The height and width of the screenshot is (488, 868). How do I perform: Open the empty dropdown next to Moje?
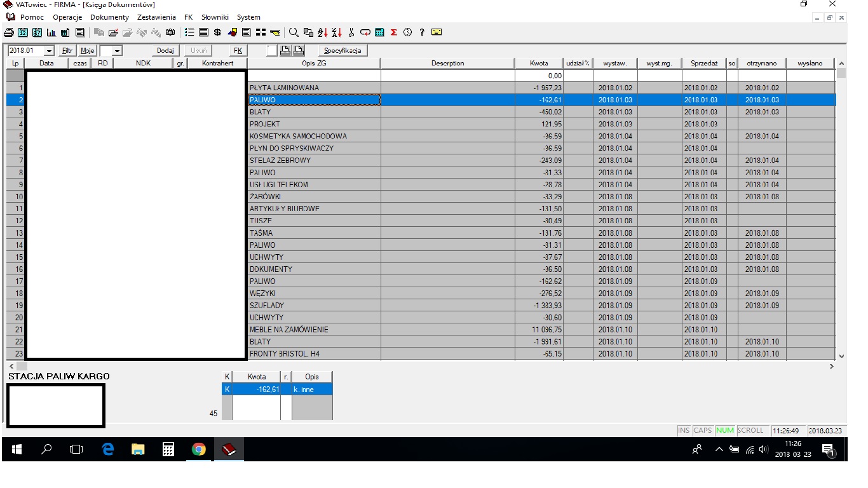tap(117, 51)
